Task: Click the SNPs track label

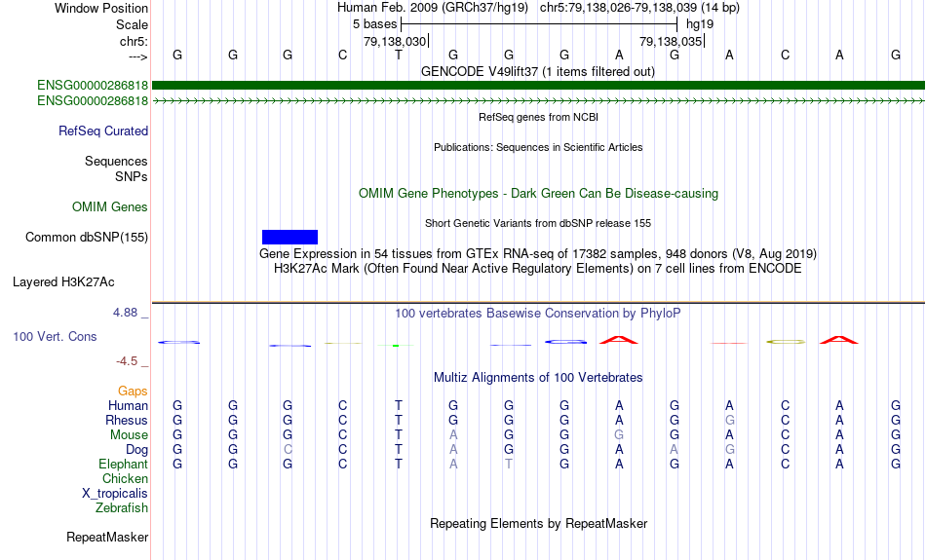Action: pyautogui.click(x=132, y=176)
